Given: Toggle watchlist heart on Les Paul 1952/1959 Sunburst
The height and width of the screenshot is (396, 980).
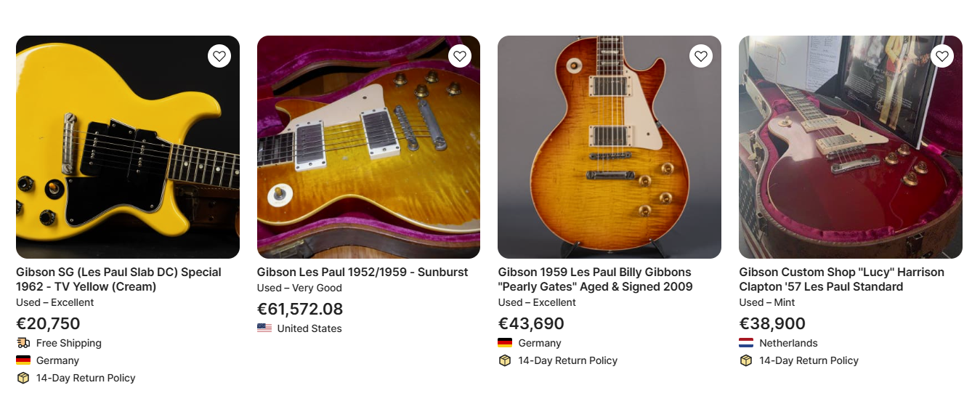Looking at the screenshot, I should [460, 56].
